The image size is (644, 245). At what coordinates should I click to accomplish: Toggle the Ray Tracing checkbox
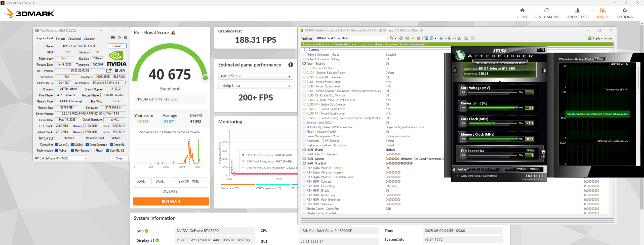pyautogui.click(x=72, y=150)
